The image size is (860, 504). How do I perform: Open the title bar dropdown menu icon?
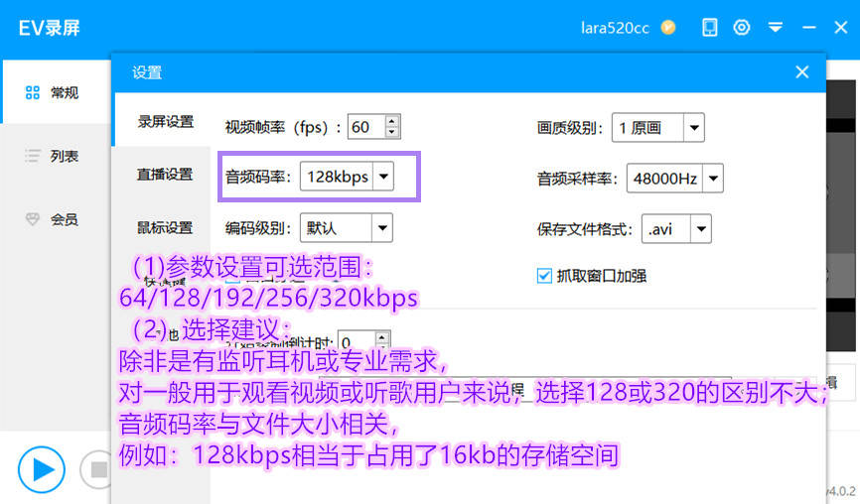point(775,27)
